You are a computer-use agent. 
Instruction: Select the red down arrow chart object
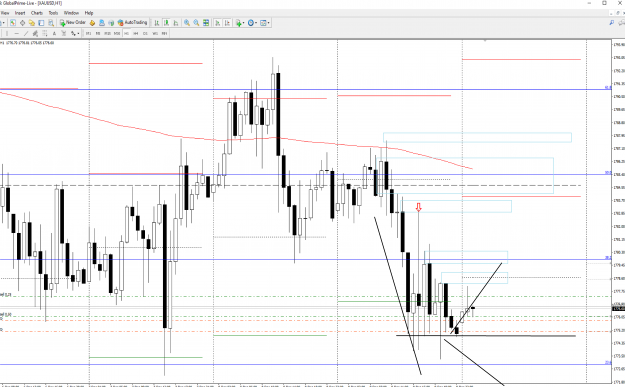[419, 207]
